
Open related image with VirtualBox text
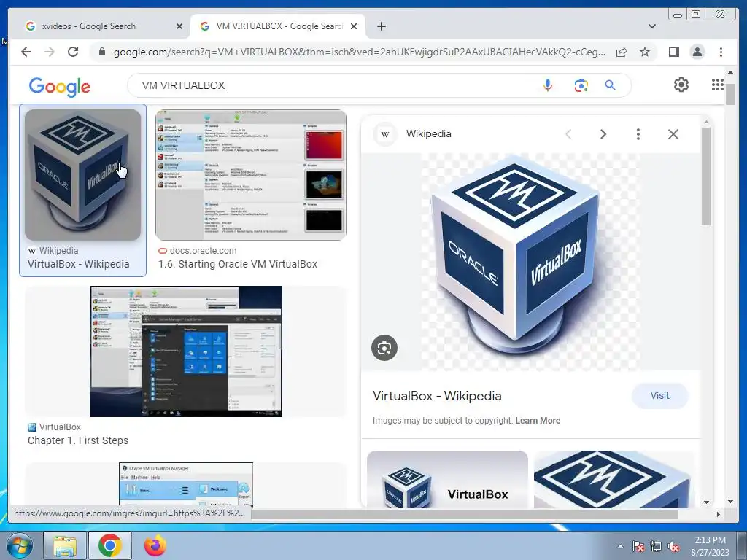pos(447,479)
